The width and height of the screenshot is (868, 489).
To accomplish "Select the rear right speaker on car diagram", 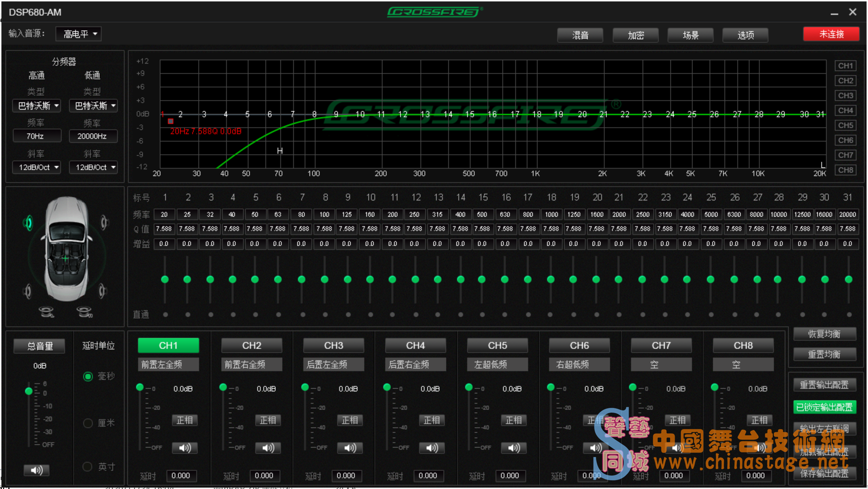I will [102, 291].
